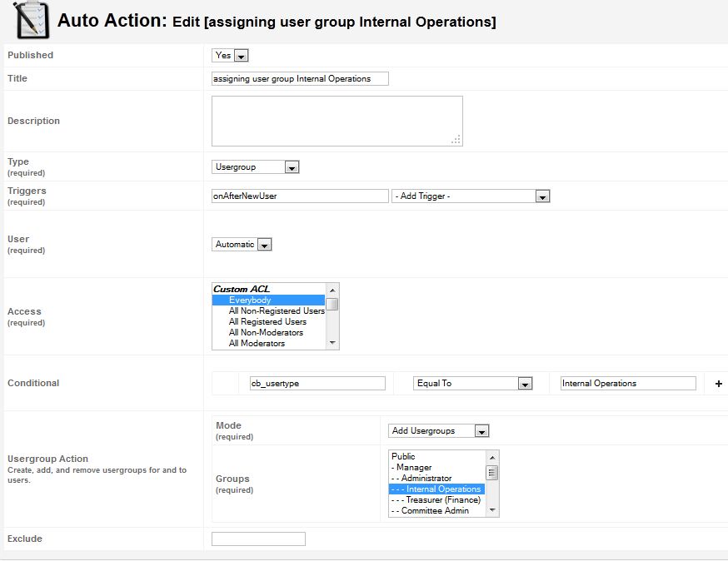Click Groups list scroll down arrow

492,510
